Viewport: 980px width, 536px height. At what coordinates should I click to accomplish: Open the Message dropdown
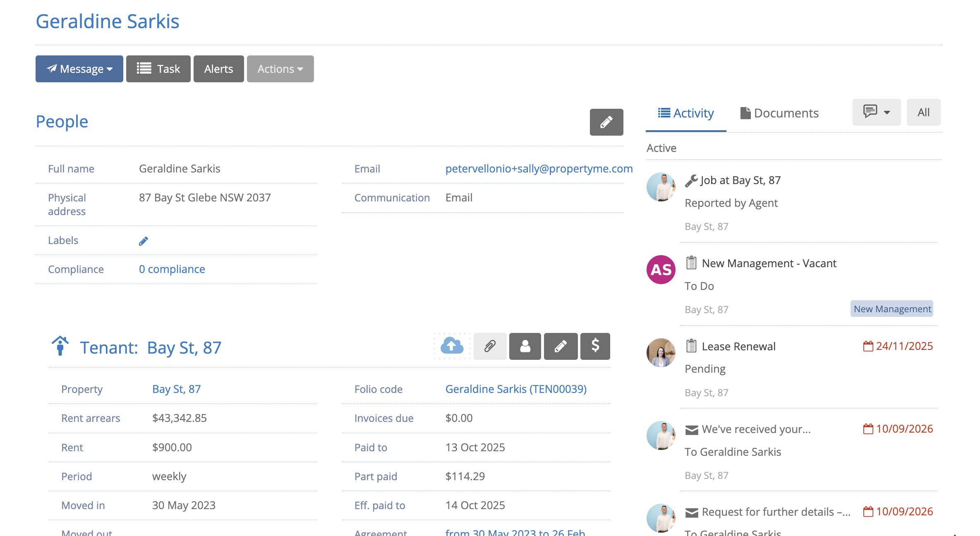(79, 69)
